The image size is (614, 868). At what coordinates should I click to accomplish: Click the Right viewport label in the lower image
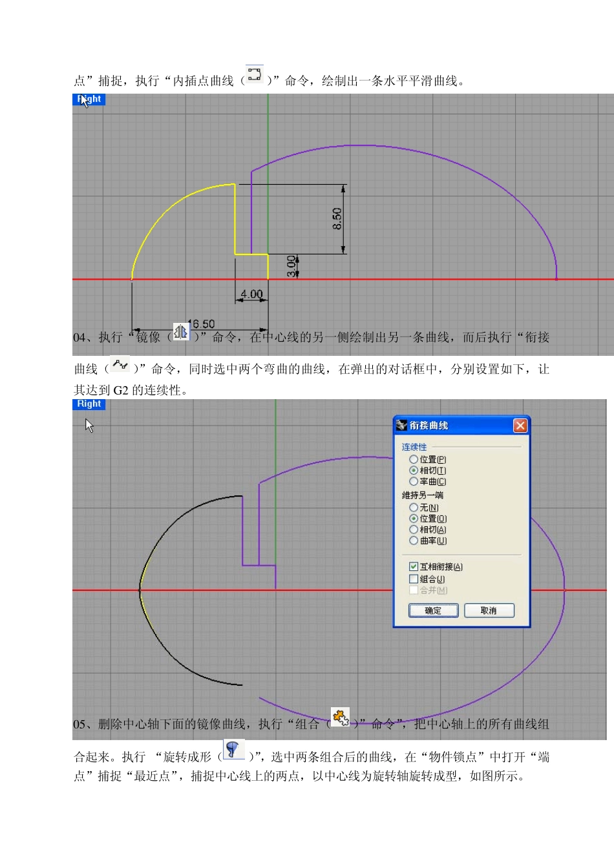click(89, 404)
